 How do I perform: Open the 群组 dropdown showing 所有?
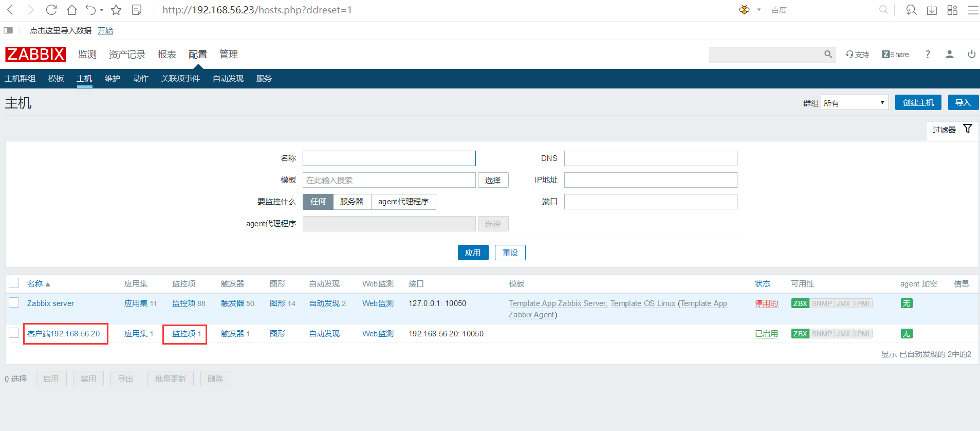point(855,102)
